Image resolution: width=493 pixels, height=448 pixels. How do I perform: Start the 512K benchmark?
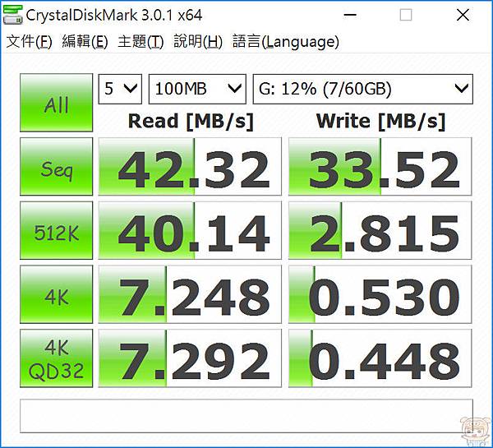[56, 230]
